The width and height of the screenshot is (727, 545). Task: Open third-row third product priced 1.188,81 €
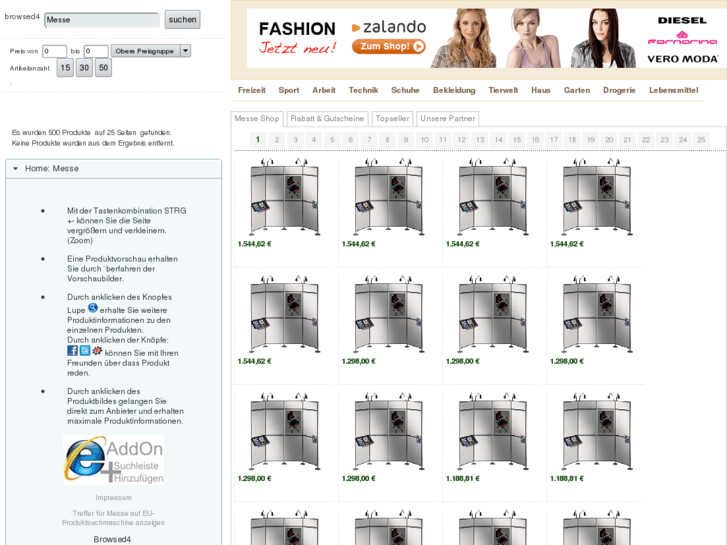(493, 432)
